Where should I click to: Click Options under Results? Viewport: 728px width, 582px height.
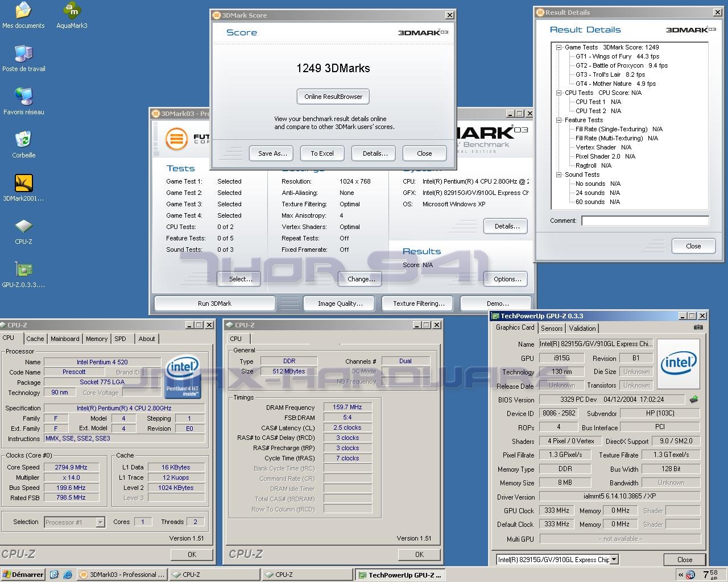[x=507, y=279]
